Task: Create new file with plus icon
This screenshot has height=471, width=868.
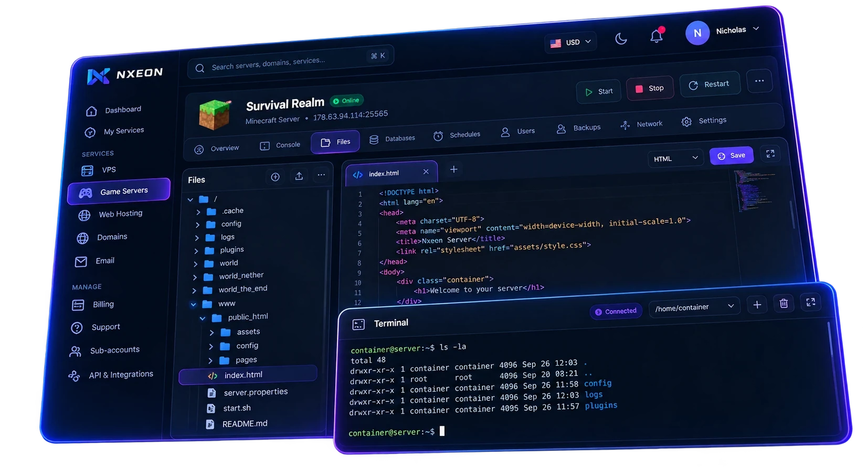Action: [x=275, y=177]
